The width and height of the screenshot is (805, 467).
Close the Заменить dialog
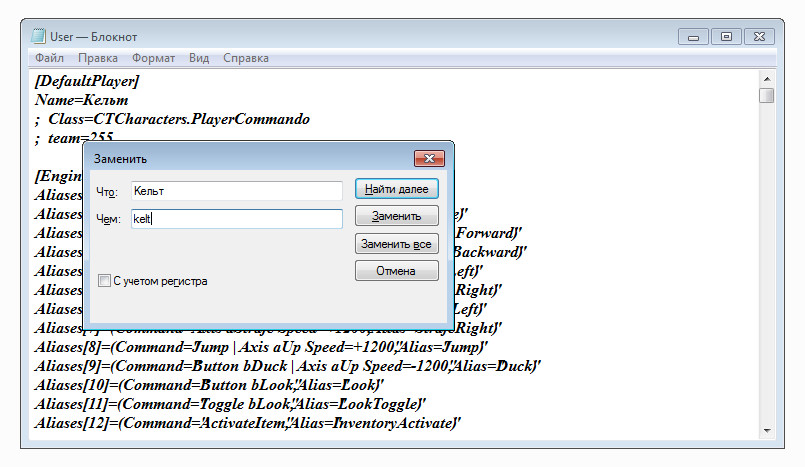[429, 159]
